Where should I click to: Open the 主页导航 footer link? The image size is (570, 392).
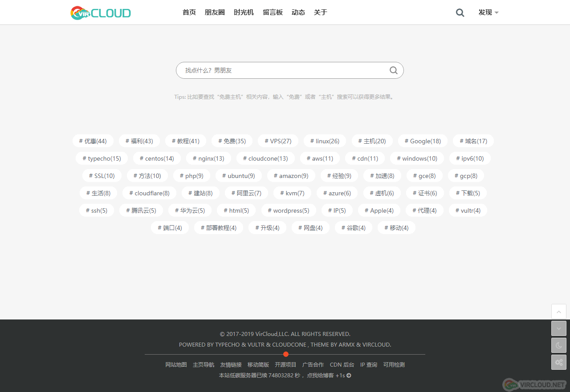(x=204, y=365)
